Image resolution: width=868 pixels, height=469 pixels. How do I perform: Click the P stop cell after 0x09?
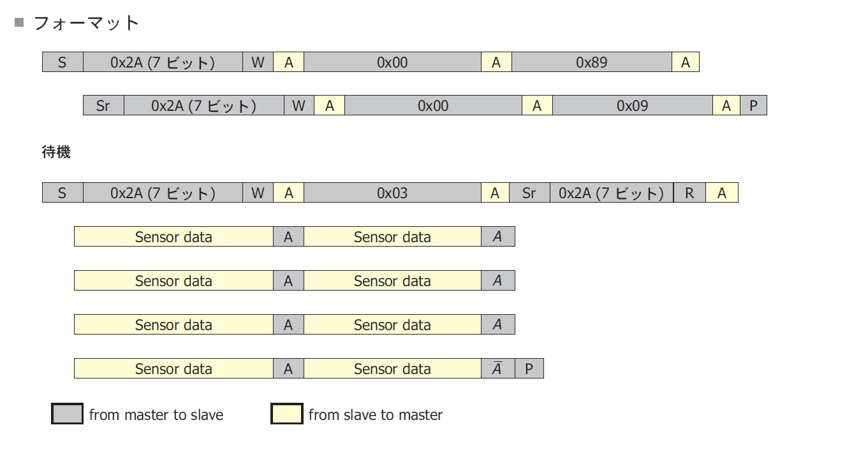click(753, 106)
